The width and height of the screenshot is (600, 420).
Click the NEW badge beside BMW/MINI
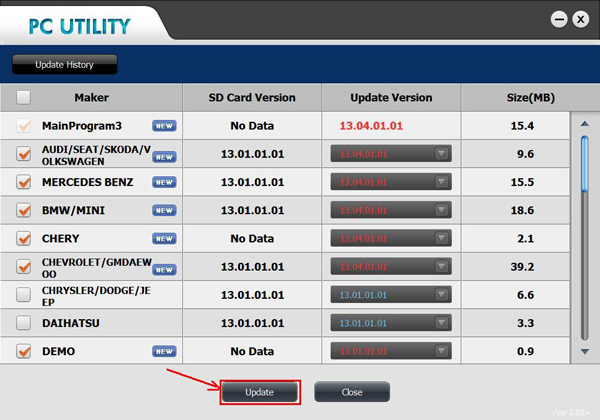click(x=164, y=210)
